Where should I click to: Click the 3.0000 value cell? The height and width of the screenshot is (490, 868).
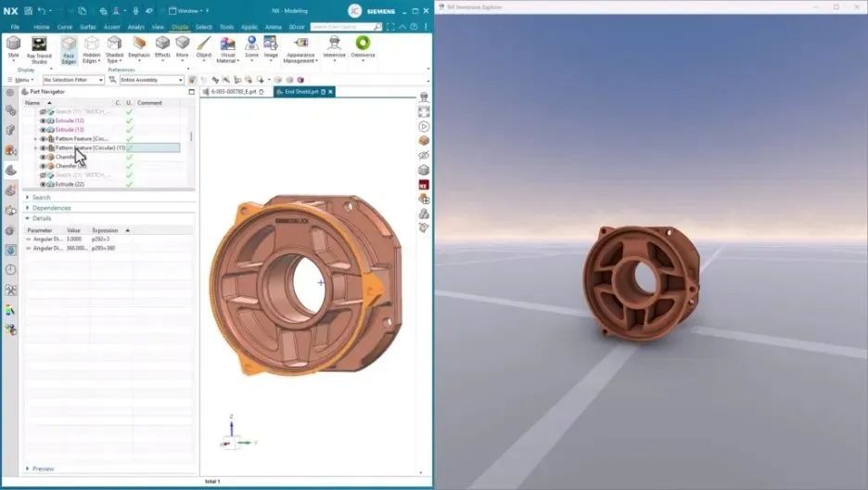tap(74, 239)
